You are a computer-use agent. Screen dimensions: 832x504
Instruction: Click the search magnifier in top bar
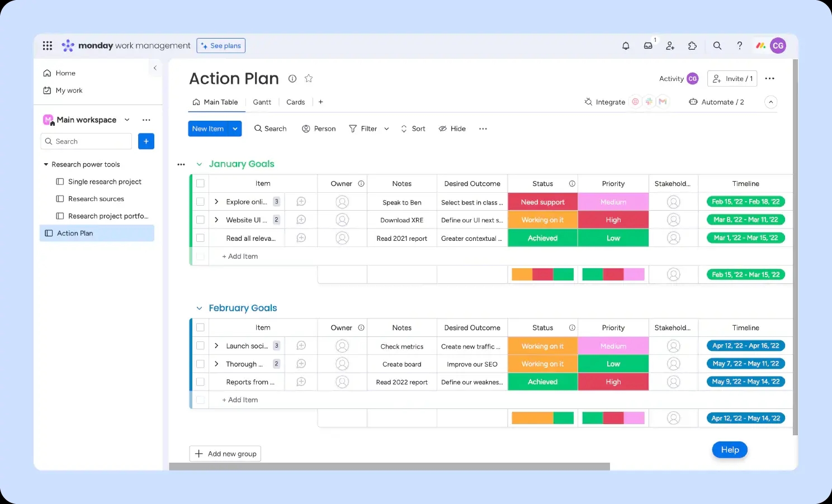(717, 46)
